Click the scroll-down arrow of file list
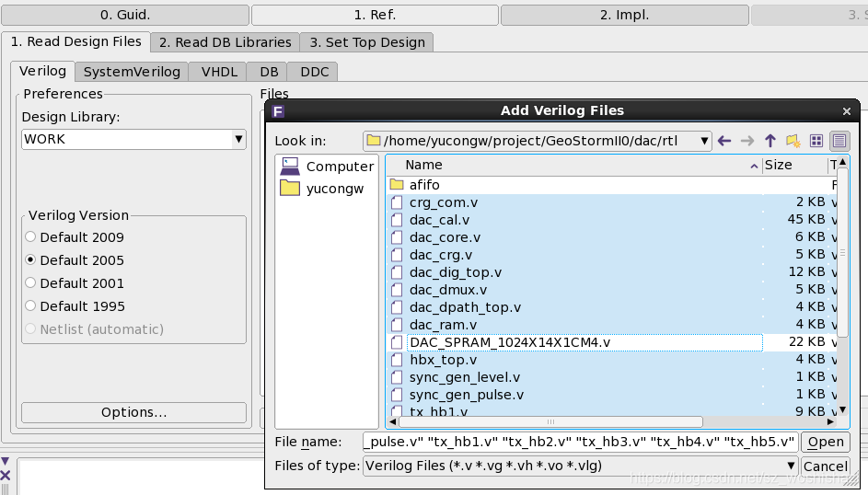Image resolution: width=868 pixels, height=495 pixels. point(842,409)
